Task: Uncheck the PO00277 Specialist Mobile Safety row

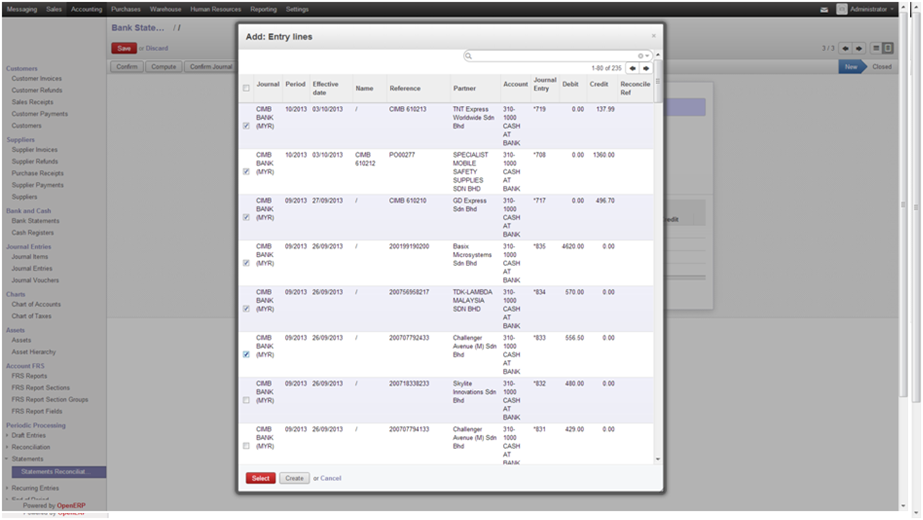Action: pyautogui.click(x=246, y=172)
